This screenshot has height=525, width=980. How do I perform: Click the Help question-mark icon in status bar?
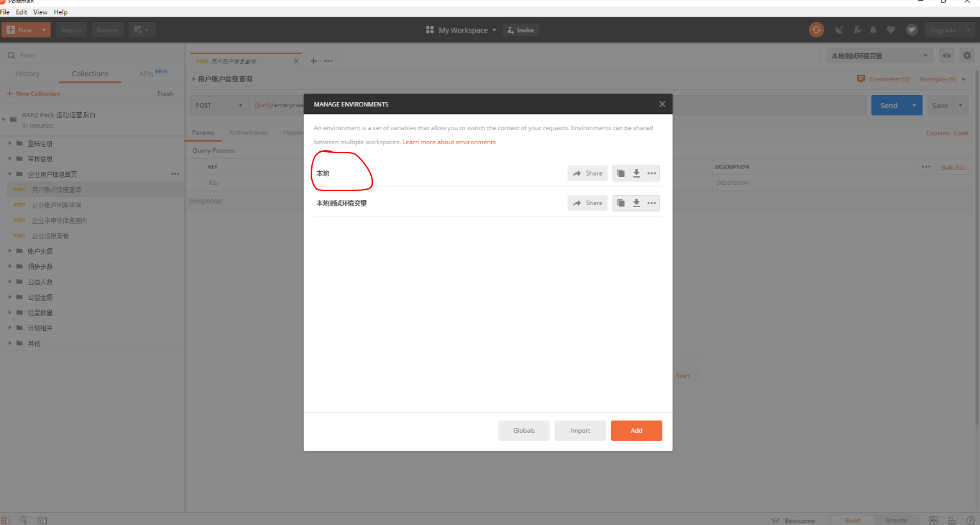[x=970, y=520]
